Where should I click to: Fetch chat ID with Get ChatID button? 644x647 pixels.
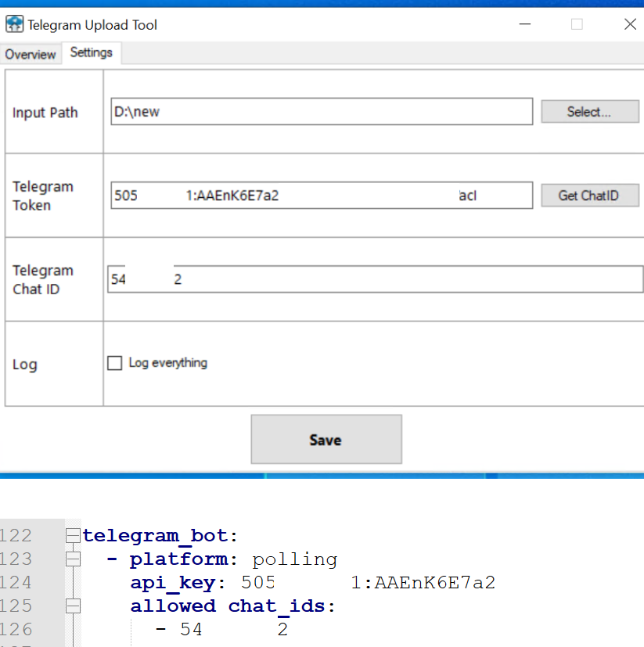[x=590, y=195]
